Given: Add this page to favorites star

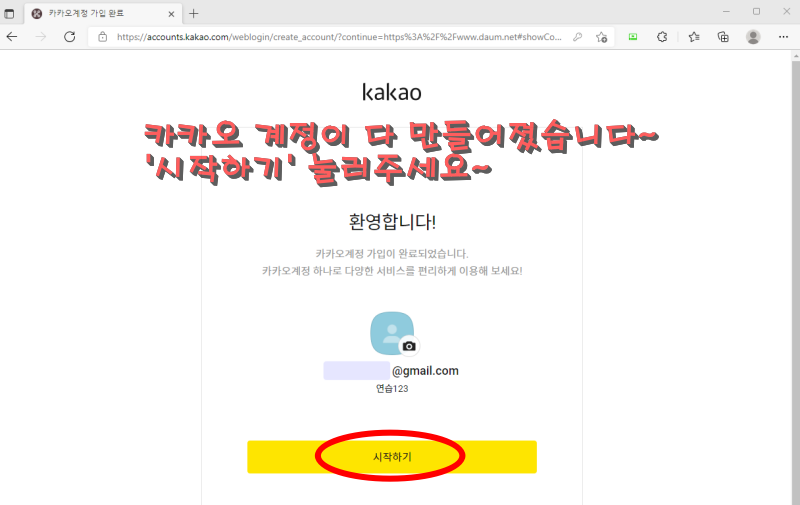Looking at the screenshot, I should (602, 37).
